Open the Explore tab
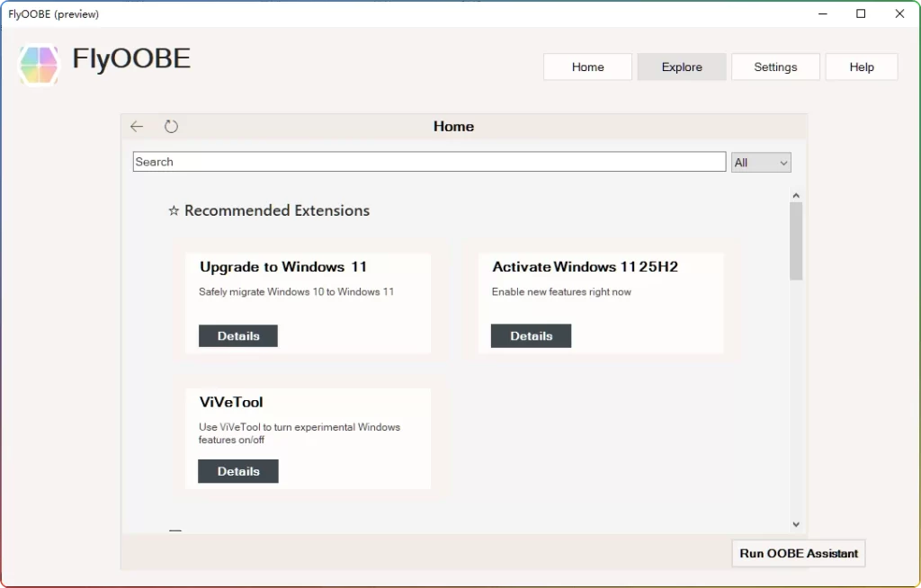The height and width of the screenshot is (588, 921). coord(681,66)
